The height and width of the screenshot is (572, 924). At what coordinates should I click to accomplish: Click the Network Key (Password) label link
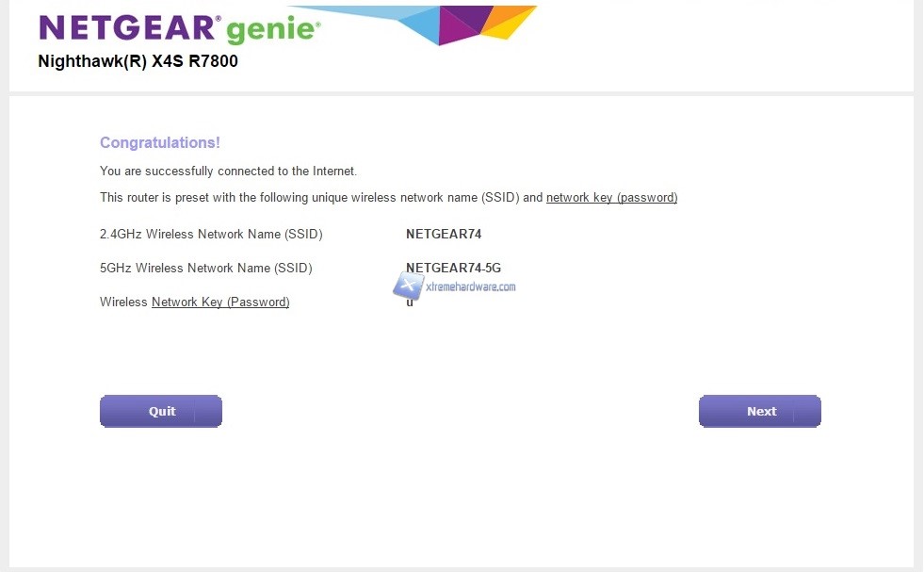click(x=220, y=302)
